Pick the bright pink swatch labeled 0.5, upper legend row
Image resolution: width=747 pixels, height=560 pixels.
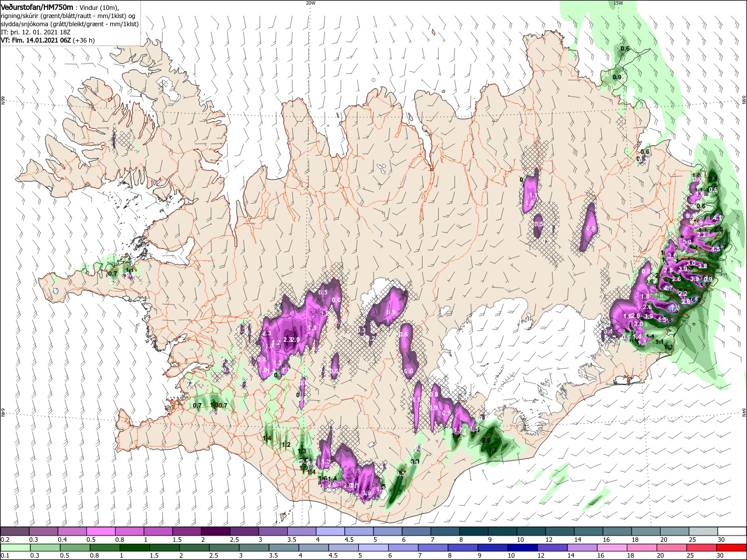(100, 531)
